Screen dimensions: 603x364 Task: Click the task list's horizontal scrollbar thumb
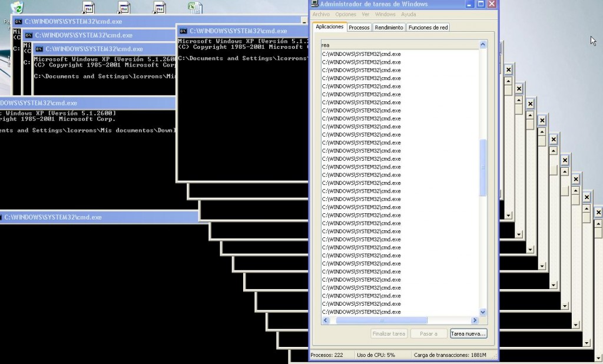(x=382, y=320)
